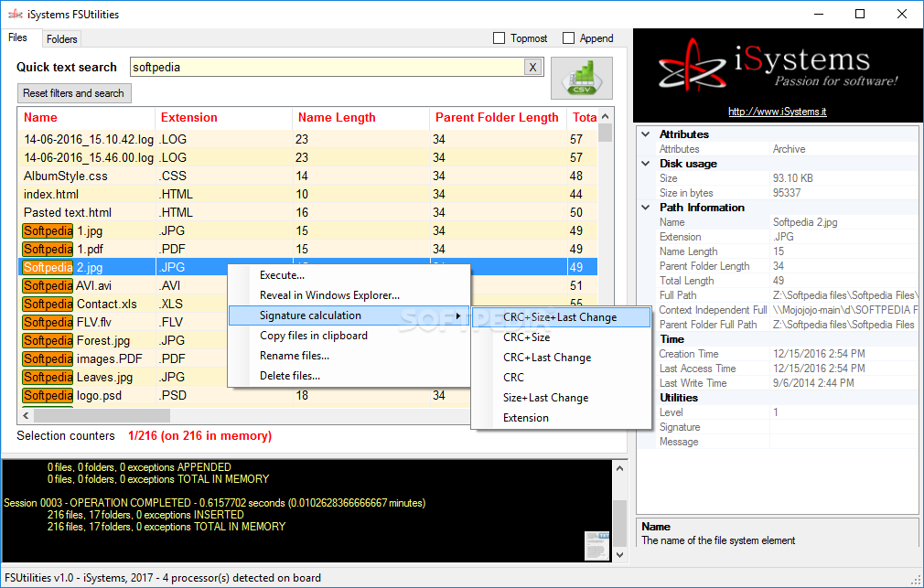The width and height of the screenshot is (924, 588).
Task: Export results with the CSV chart icon
Action: pyautogui.click(x=582, y=78)
